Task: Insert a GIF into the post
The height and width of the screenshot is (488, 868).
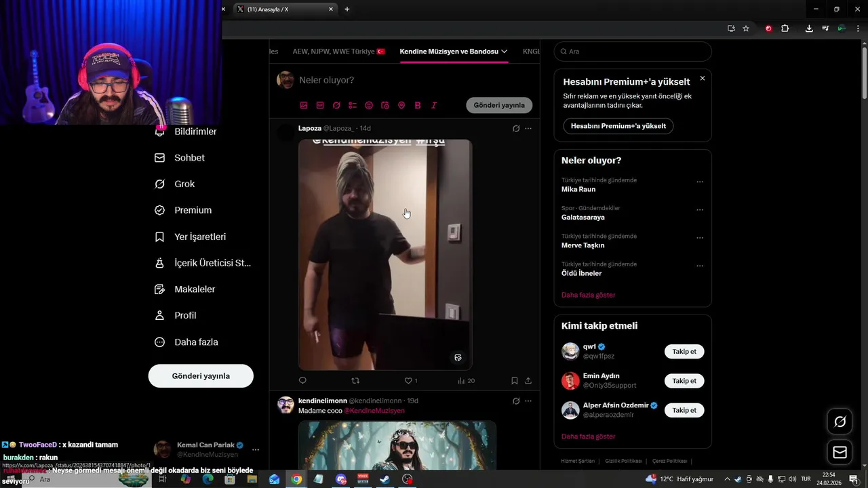Action: [320, 106]
